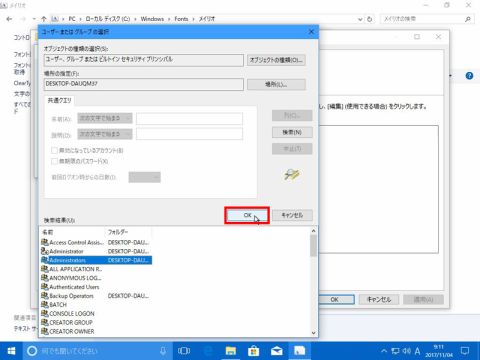Click Explorer up-folder arrow
The width and height of the screenshot is (480, 360).
[x=44, y=19]
